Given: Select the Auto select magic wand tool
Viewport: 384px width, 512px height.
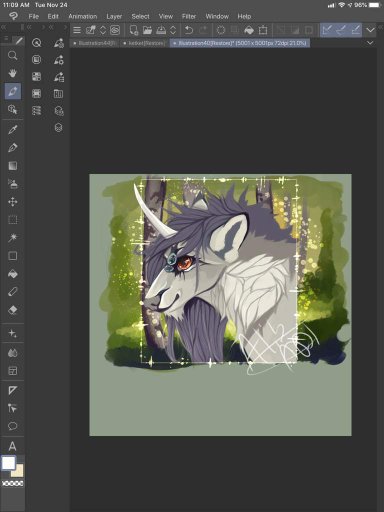Looking at the screenshot, I should pos(13,238).
